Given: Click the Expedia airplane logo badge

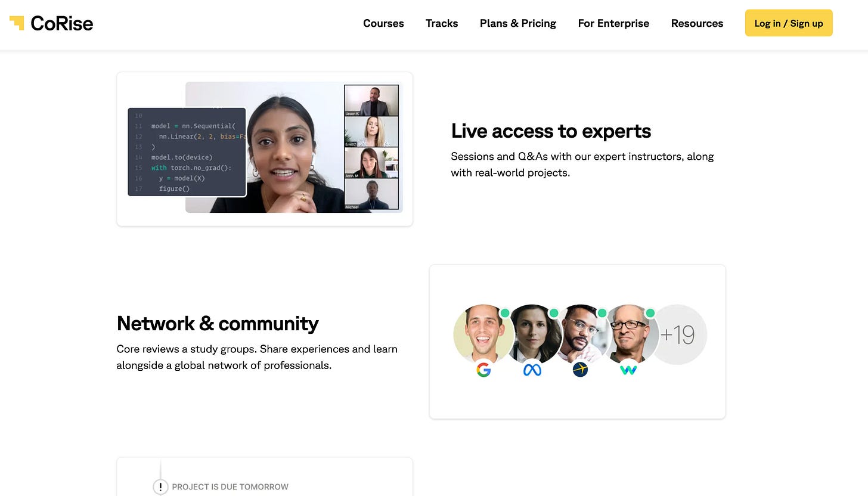Looking at the screenshot, I should click(x=580, y=370).
